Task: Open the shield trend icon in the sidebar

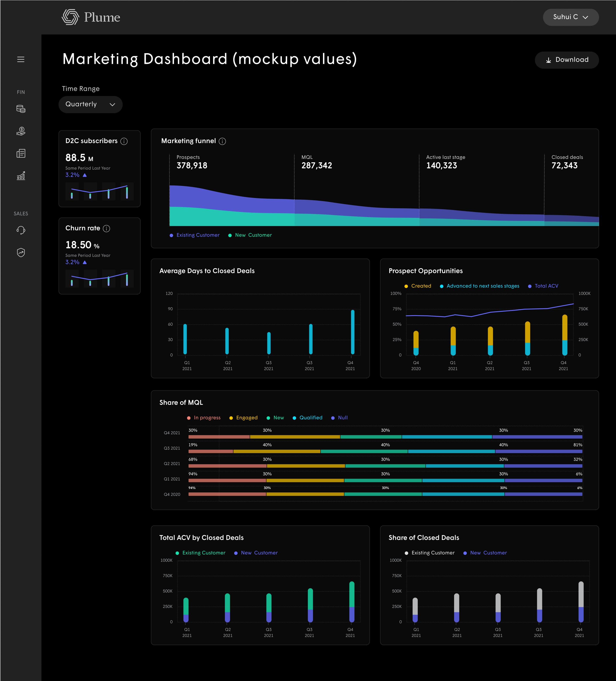Action: tap(21, 252)
